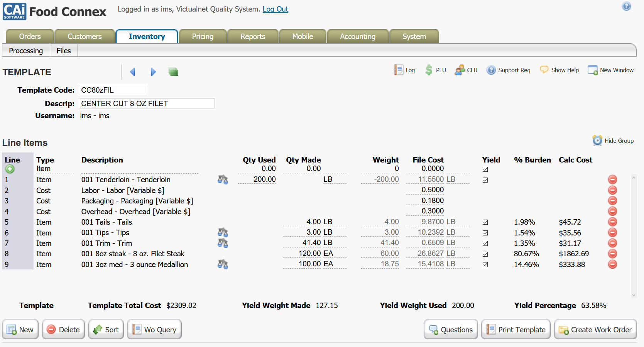Click the Template Code field
Viewport: 644px width, 347px height.
pyautogui.click(x=114, y=90)
